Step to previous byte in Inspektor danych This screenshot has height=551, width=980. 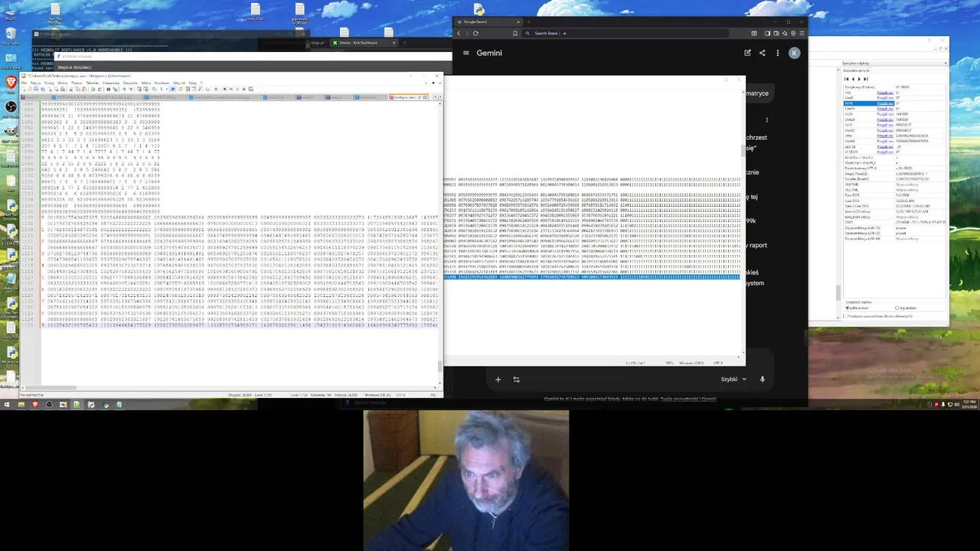coord(853,79)
